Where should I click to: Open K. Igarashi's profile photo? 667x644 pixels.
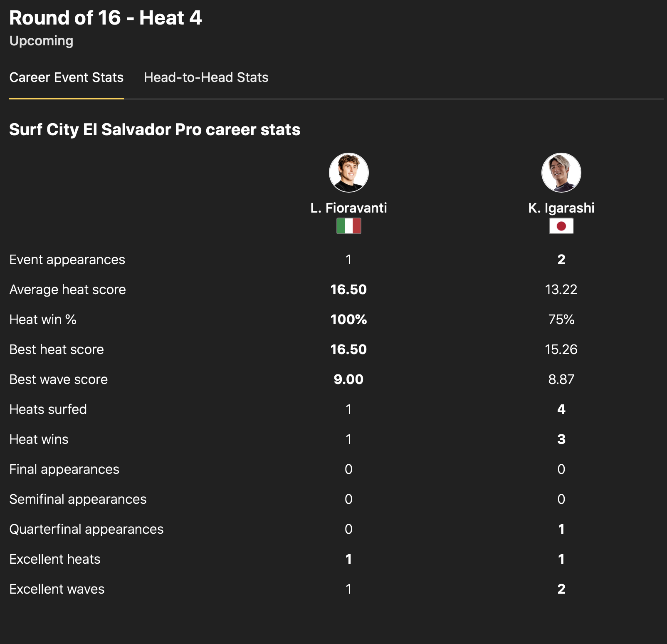561,173
